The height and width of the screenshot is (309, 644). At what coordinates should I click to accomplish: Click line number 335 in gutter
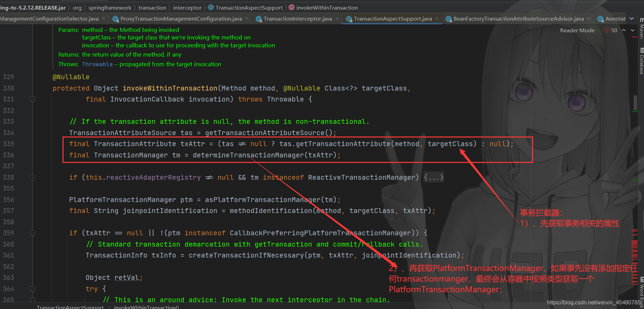click(9, 144)
